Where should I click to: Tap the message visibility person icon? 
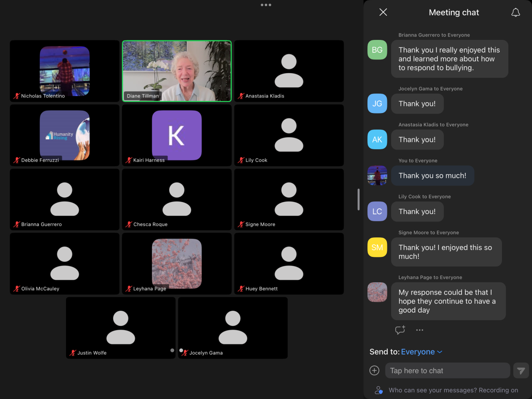[x=378, y=390]
